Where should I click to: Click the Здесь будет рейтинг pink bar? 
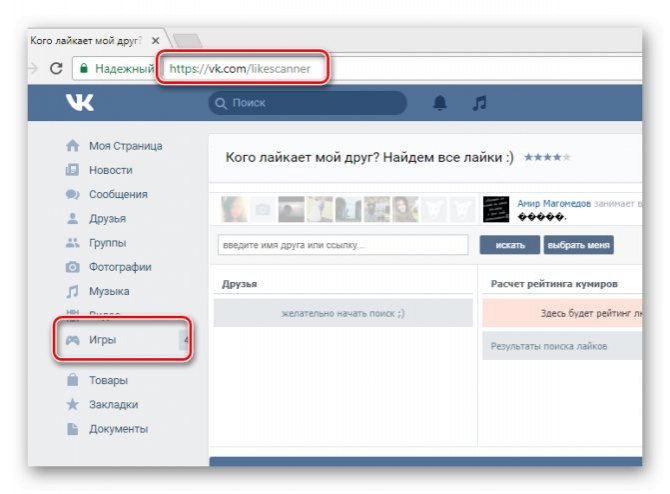coord(562,313)
